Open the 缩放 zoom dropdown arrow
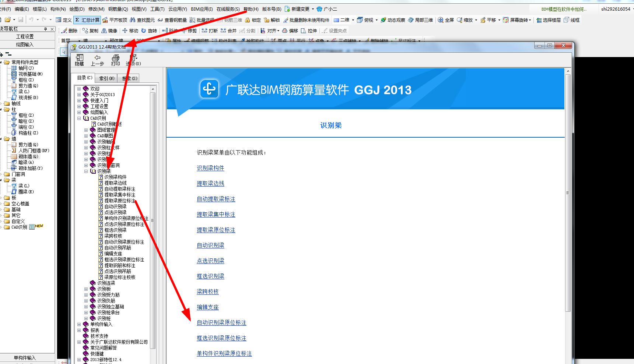Image resolution: width=634 pixels, height=364 pixels. [x=476, y=20]
